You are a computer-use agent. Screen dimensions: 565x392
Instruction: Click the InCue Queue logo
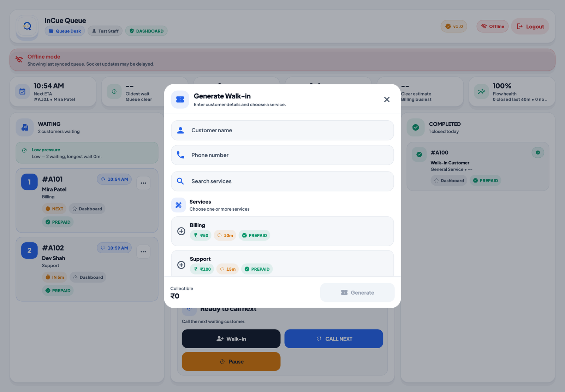[x=27, y=26]
